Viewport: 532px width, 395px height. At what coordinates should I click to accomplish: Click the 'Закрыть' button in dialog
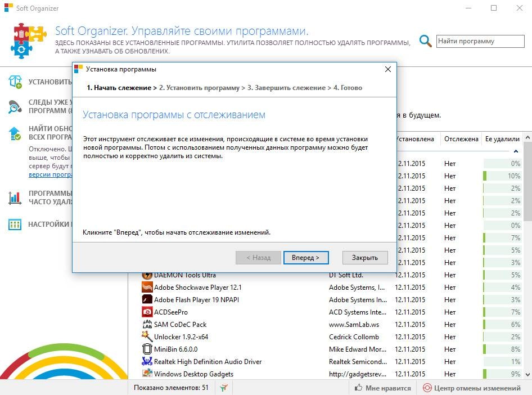click(x=365, y=258)
